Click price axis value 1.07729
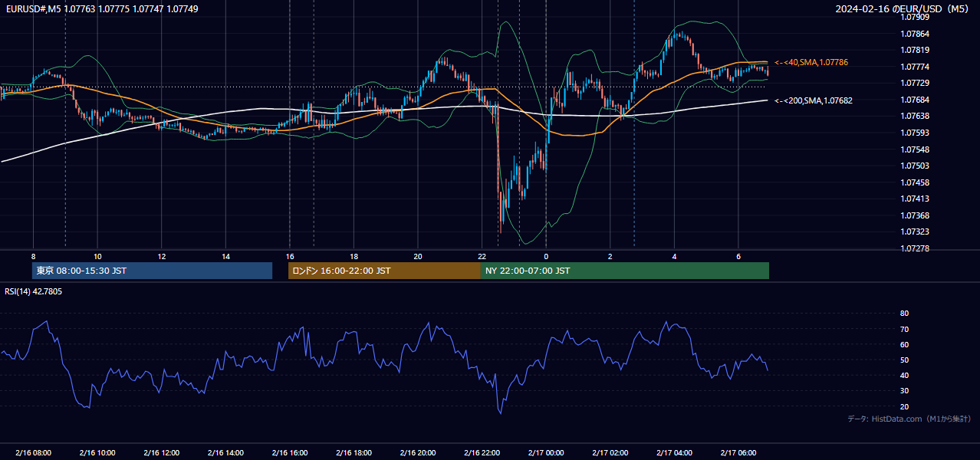Viewport: 980px width, 460px height. point(914,83)
